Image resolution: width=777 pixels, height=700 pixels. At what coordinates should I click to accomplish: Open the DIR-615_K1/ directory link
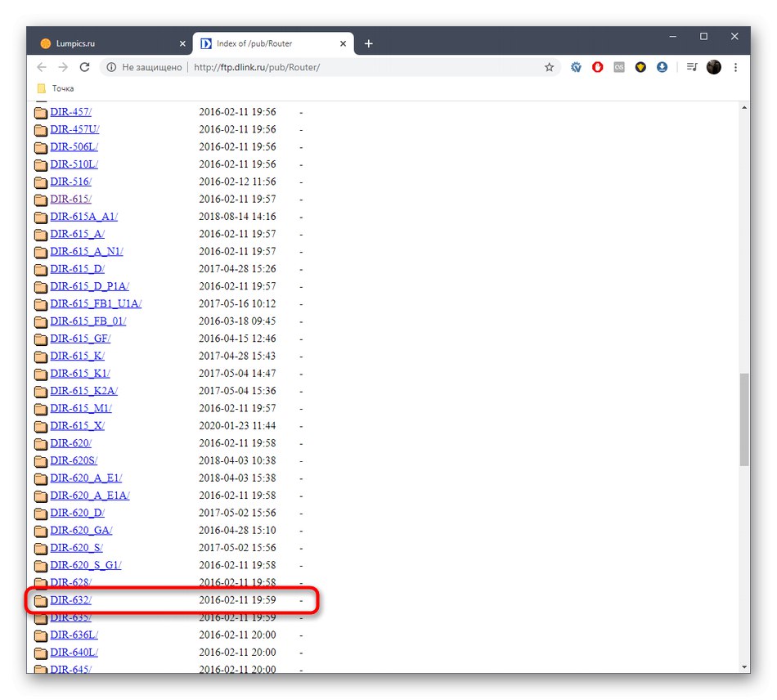pyautogui.click(x=80, y=373)
